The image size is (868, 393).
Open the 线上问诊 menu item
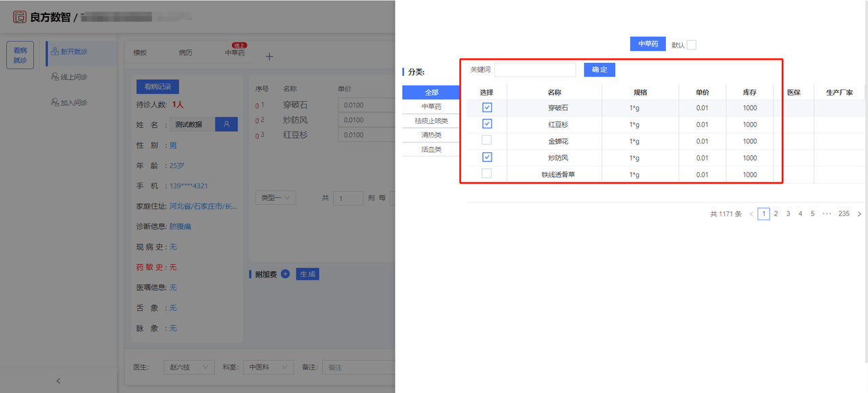pyautogui.click(x=73, y=77)
